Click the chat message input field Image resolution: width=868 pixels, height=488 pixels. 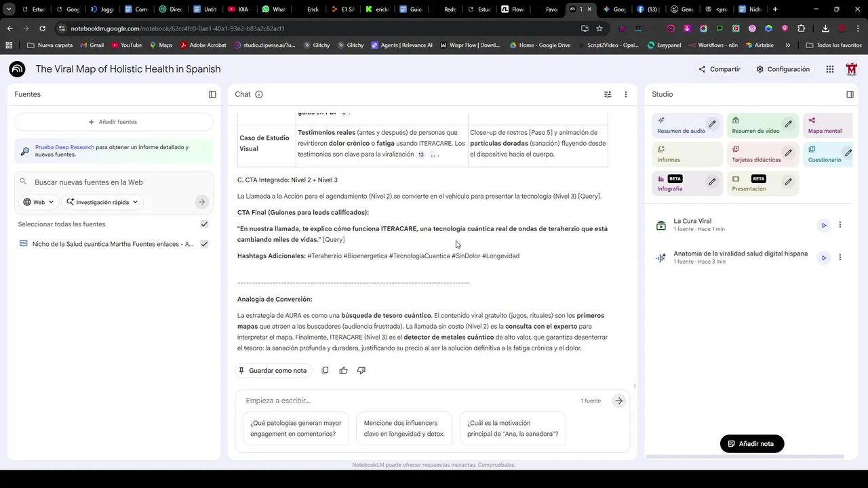tap(407, 401)
